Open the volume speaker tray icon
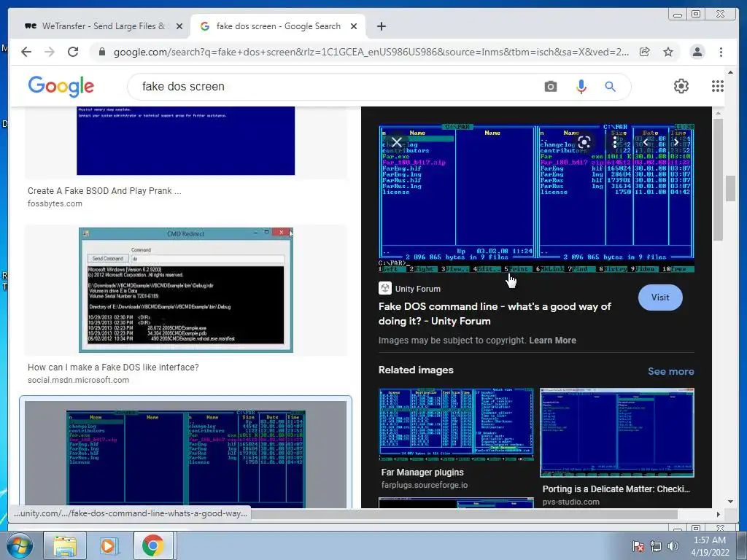The image size is (747, 560). point(673,545)
